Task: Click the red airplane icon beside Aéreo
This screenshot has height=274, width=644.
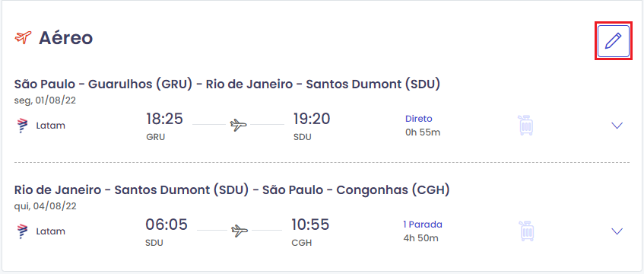Action: point(23,37)
